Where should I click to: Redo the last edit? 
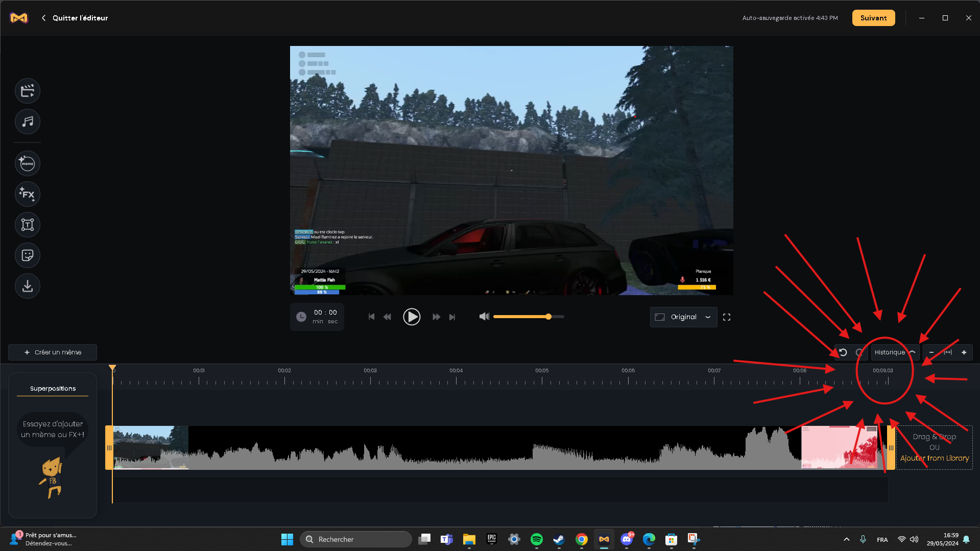(859, 352)
